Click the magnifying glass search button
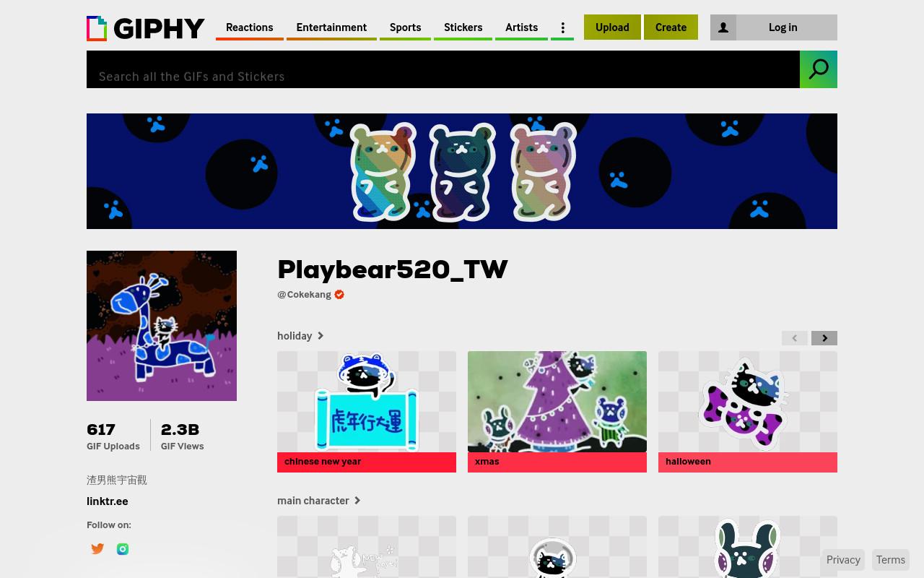Image resolution: width=924 pixels, height=578 pixels. tap(819, 69)
